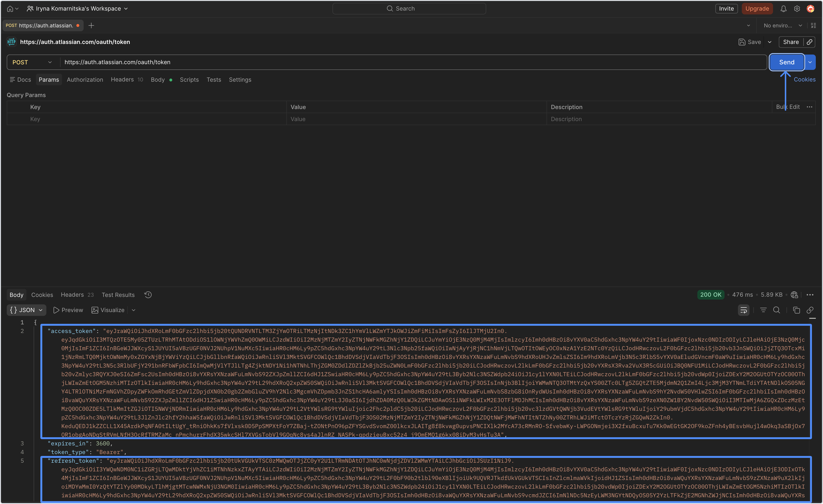823x504 pixels.
Task: Open the JSON format dropdown
Action: [26, 310]
